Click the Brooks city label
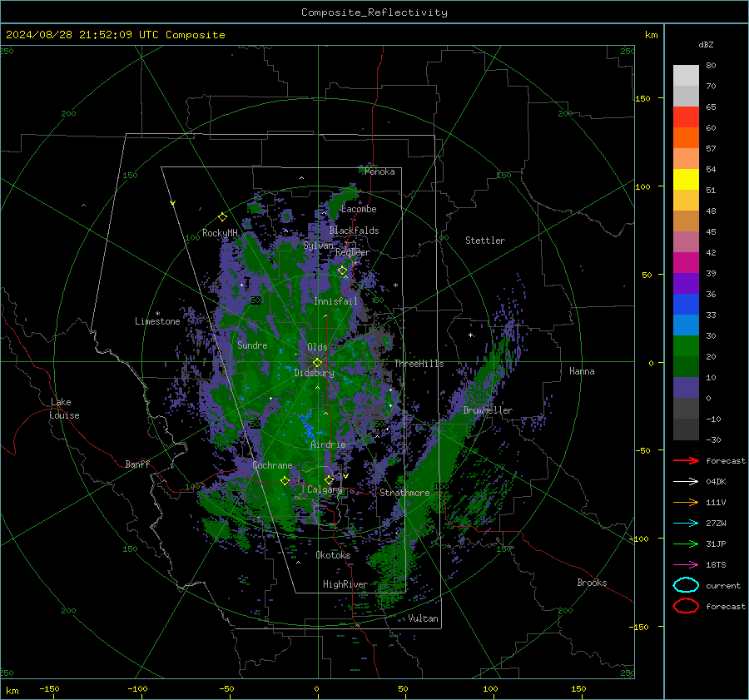Image resolution: width=749 pixels, height=700 pixels. (x=592, y=583)
